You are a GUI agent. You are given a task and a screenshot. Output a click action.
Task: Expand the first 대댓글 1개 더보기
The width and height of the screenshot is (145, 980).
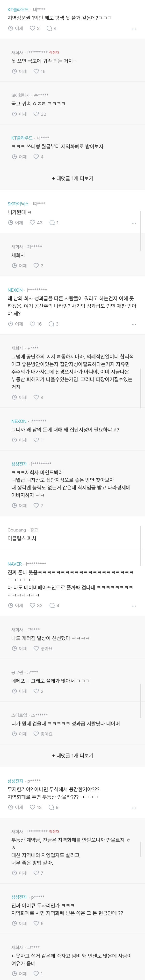pyautogui.click(x=72, y=179)
